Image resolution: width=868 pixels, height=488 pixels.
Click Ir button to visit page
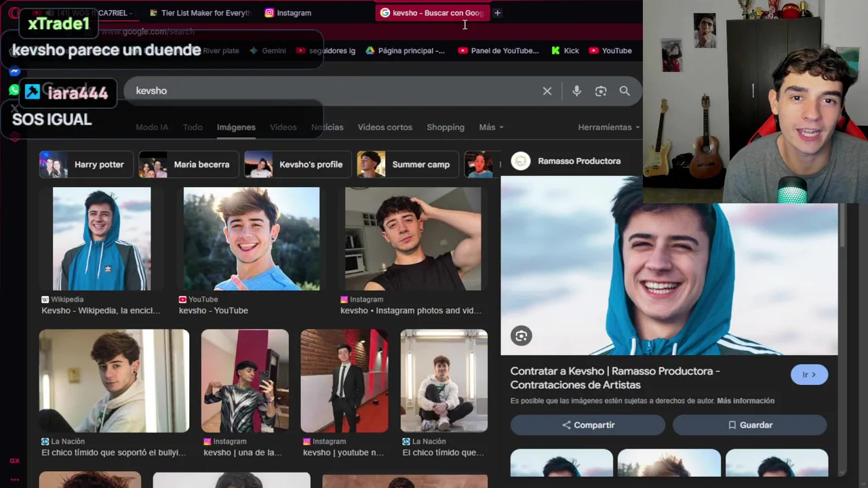(x=809, y=375)
